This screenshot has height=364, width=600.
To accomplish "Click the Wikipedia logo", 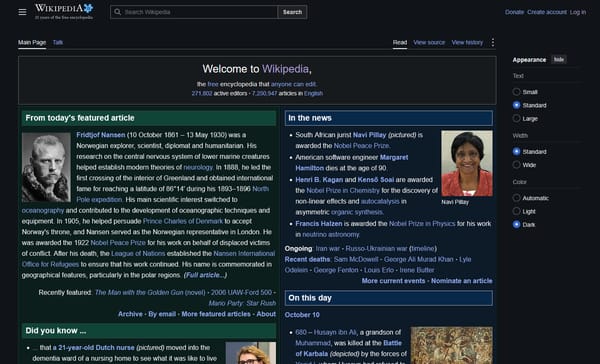I will pyautogui.click(x=64, y=11).
